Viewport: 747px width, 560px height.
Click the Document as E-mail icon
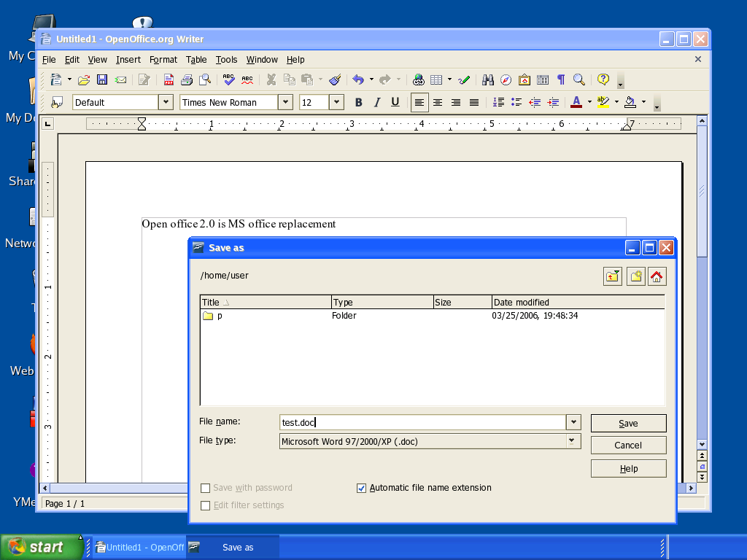pos(120,79)
